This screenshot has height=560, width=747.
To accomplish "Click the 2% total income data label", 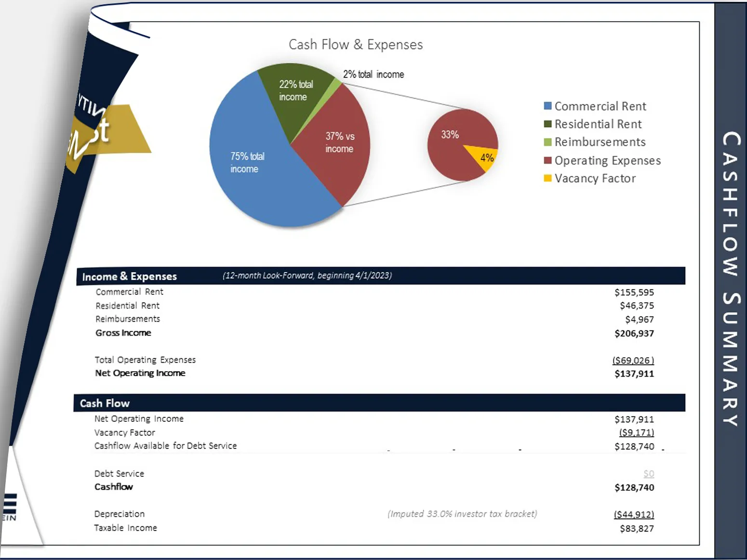I will [373, 75].
